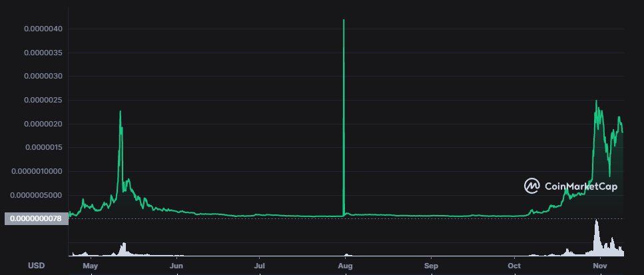Select the Sep label on the time axis
Image resolution: width=644 pixels, height=275 pixels.
(x=432, y=266)
